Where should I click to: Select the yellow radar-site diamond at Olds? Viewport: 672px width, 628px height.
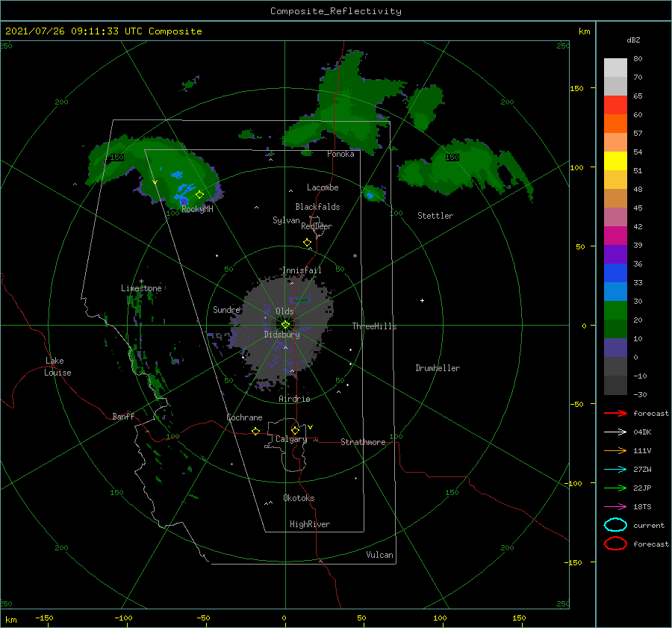pyautogui.click(x=285, y=325)
